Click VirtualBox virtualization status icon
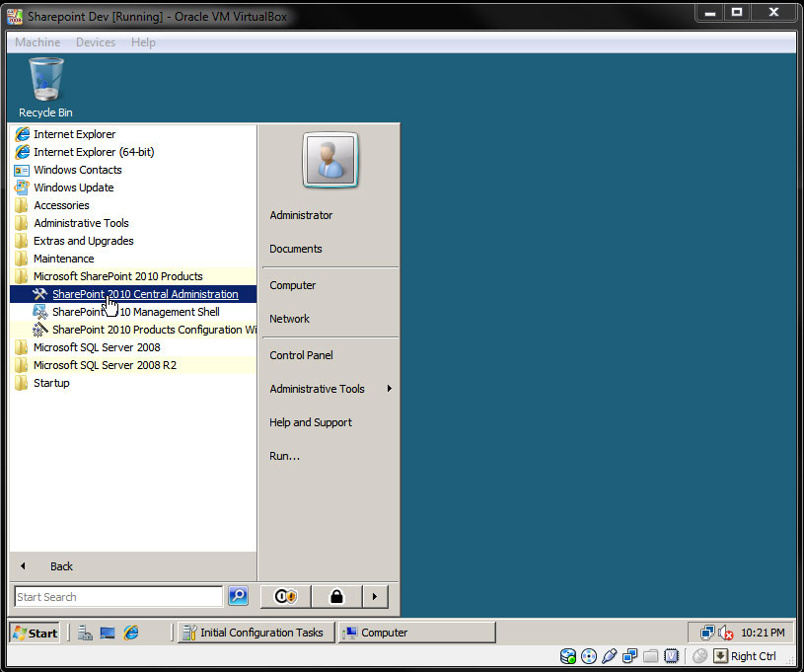 [671, 656]
